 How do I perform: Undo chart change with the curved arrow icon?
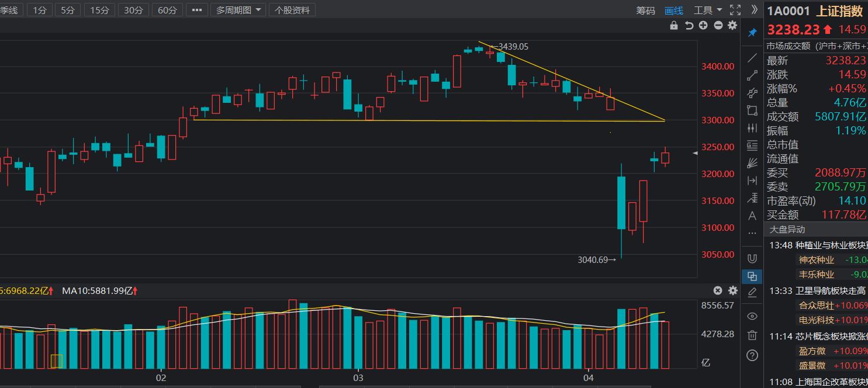pos(689,25)
